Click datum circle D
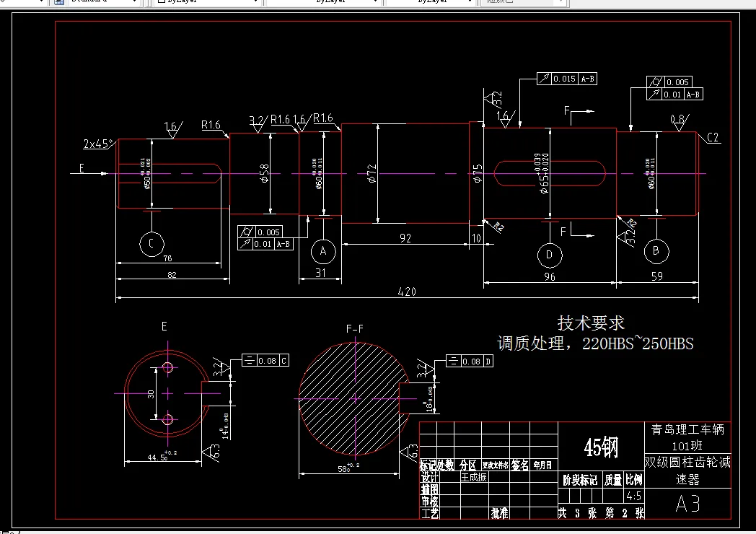The height and width of the screenshot is (534, 756). click(x=550, y=255)
